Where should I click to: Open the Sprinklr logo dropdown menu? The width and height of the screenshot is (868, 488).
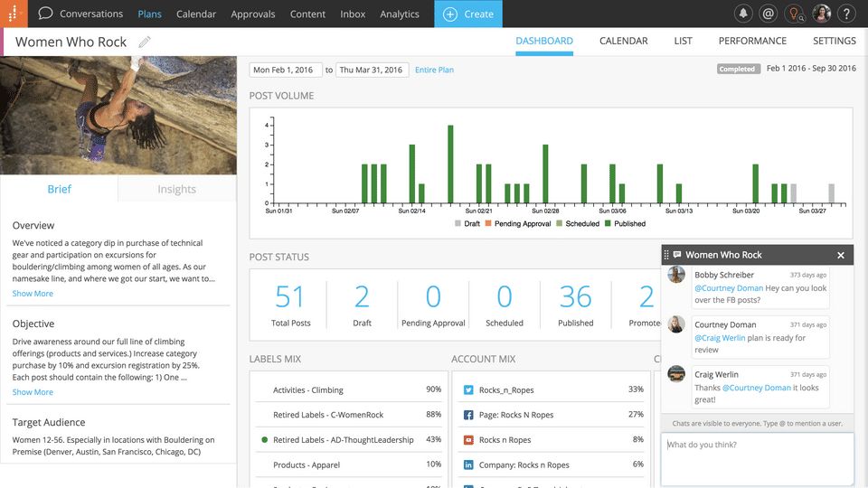click(14, 14)
